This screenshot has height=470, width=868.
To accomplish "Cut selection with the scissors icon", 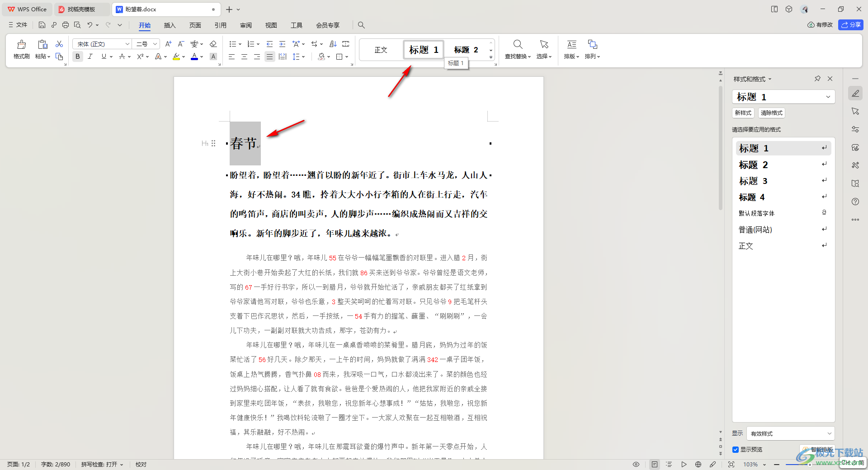I will click(x=59, y=44).
